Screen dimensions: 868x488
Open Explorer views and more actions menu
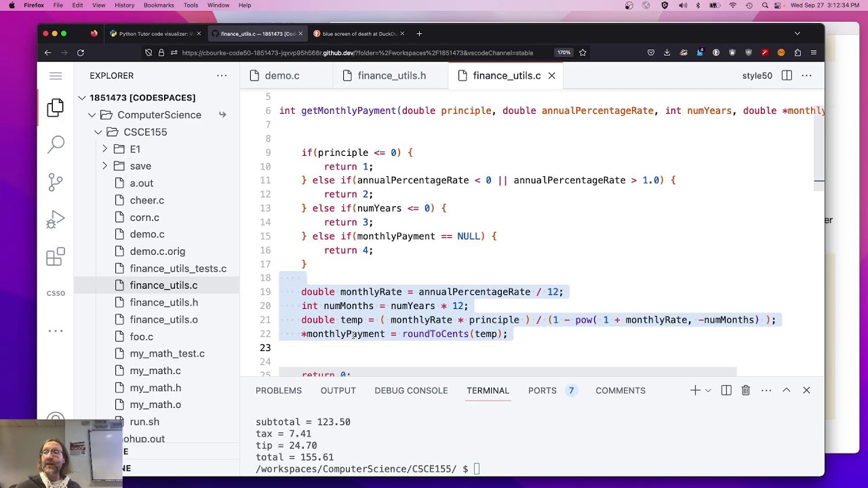tap(222, 76)
